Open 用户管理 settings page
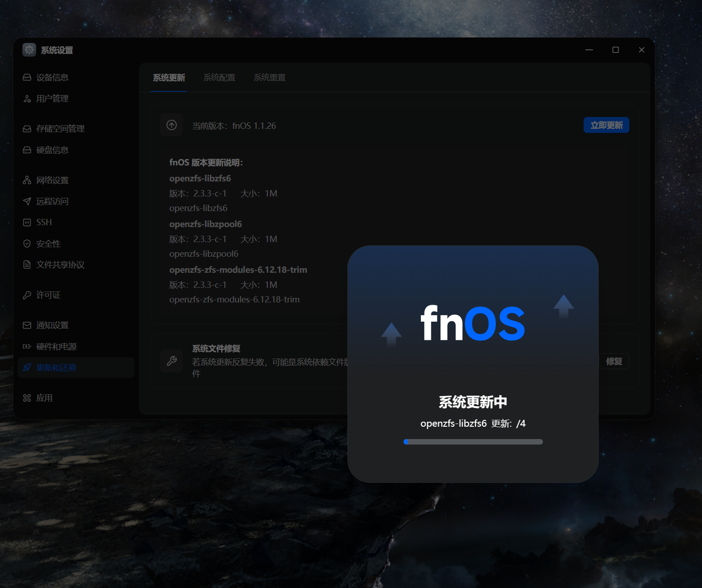702x588 pixels. click(76, 99)
